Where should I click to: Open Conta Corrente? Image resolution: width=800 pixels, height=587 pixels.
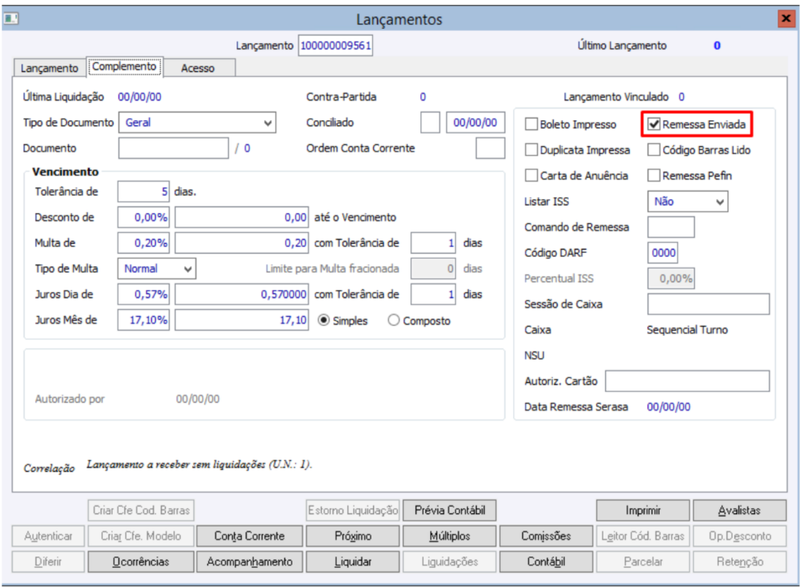pyautogui.click(x=249, y=536)
